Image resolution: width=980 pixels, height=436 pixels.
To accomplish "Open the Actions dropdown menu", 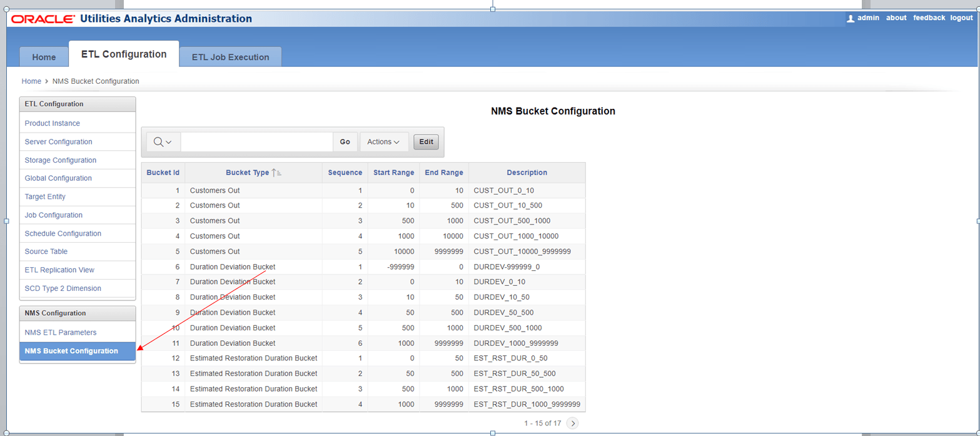I will [383, 141].
